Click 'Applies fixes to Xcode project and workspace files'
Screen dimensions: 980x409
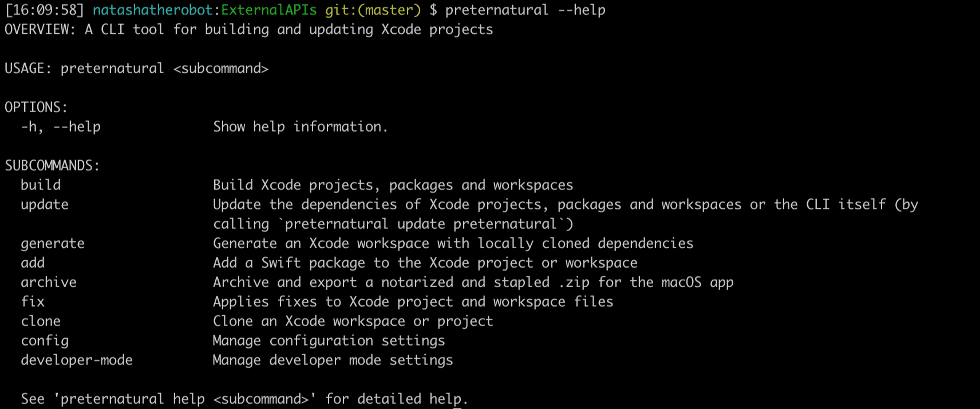click(x=413, y=302)
